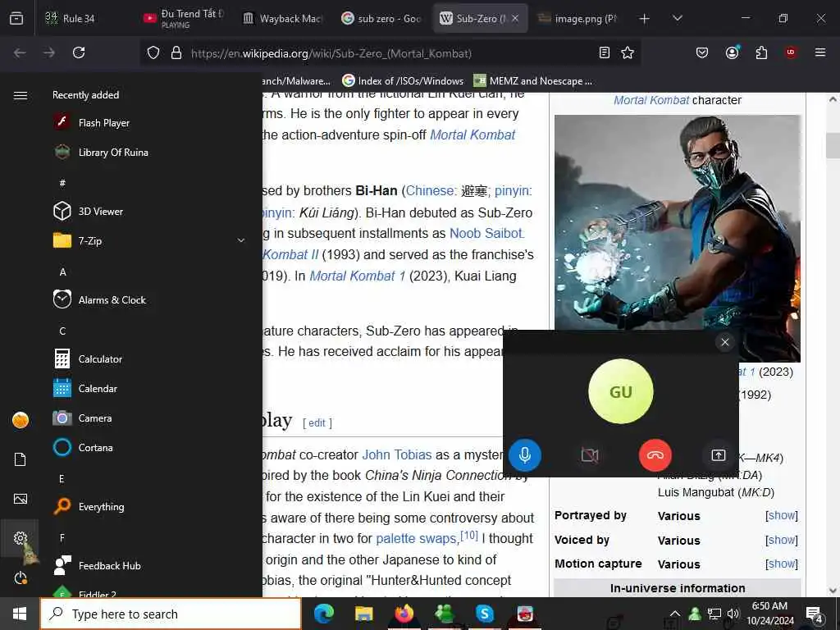Bookmark this page with star icon

[628, 52]
